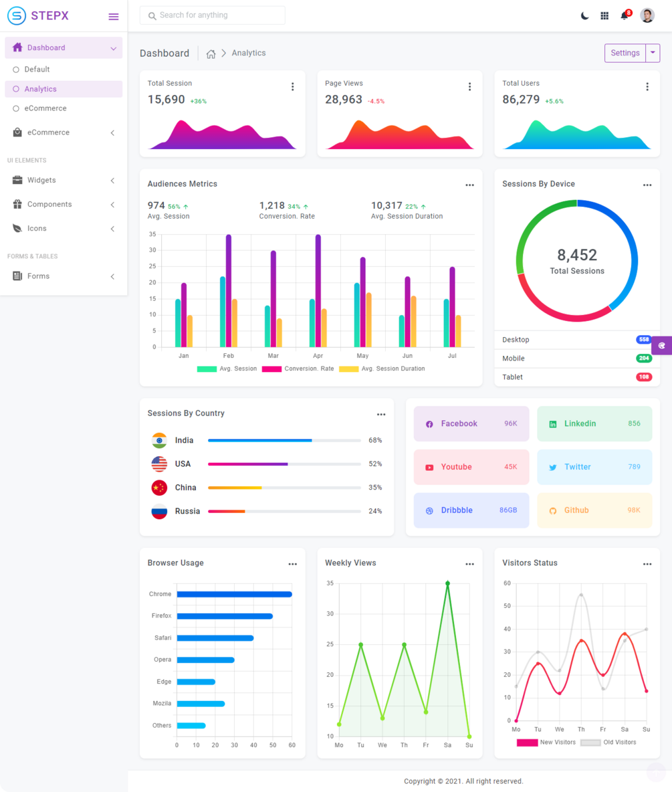Click the USA progress bar

tap(284, 464)
